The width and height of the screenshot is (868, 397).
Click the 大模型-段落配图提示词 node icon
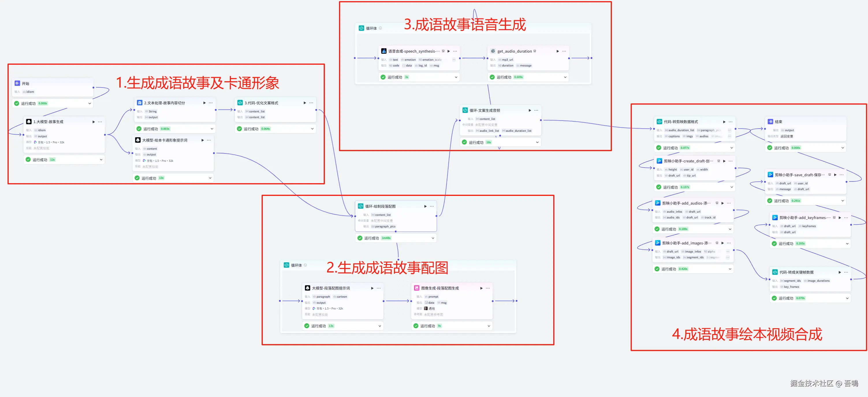click(307, 288)
